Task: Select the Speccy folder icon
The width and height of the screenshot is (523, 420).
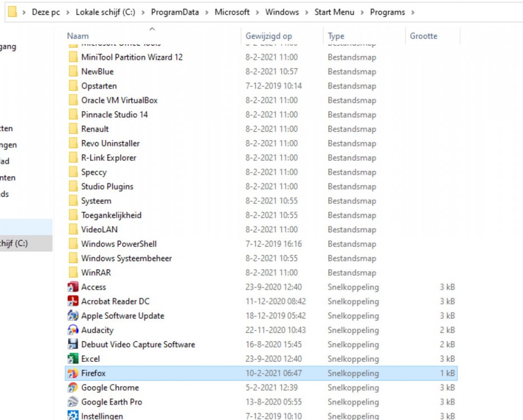Action: click(73, 172)
